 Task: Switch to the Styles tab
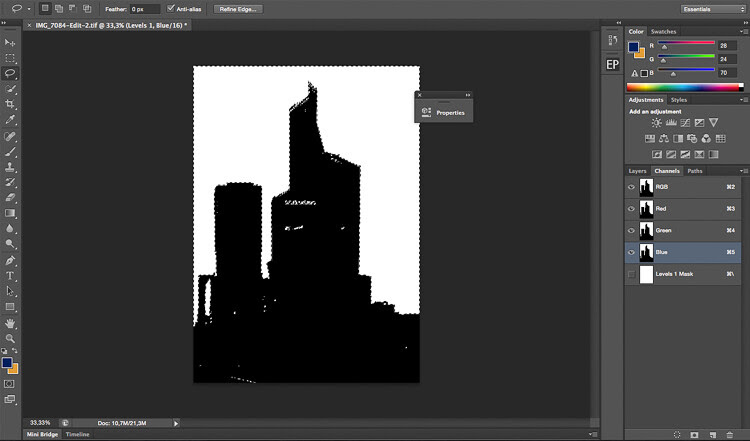pyautogui.click(x=679, y=100)
